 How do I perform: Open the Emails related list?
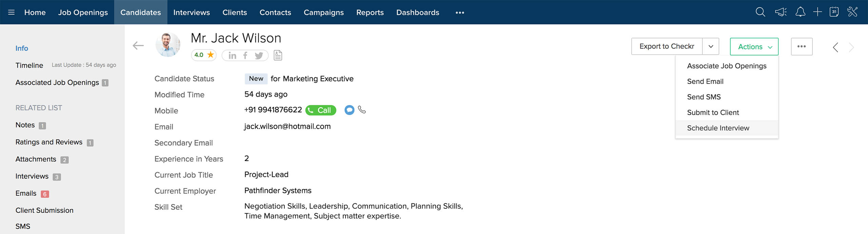pyautogui.click(x=26, y=193)
